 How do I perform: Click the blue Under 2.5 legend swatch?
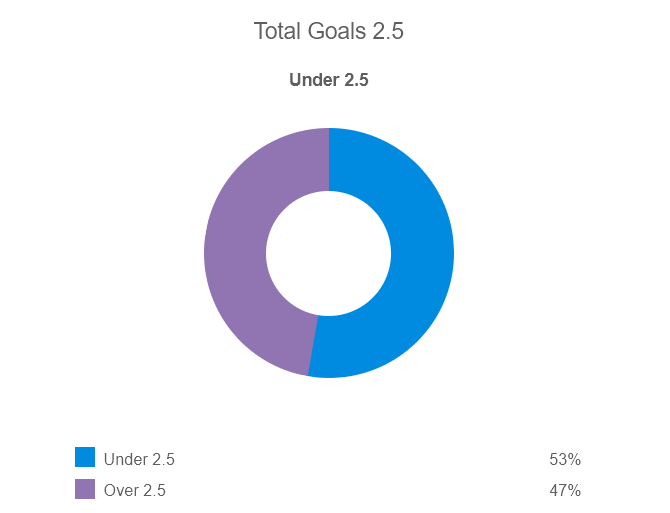click(x=85, y=458)
